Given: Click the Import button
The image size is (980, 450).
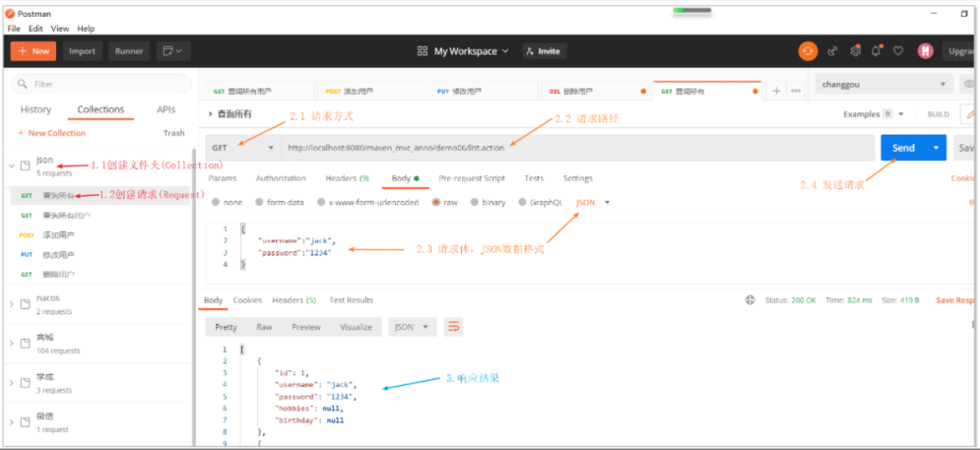Looking at the screenshot, I should click(83, 51).
